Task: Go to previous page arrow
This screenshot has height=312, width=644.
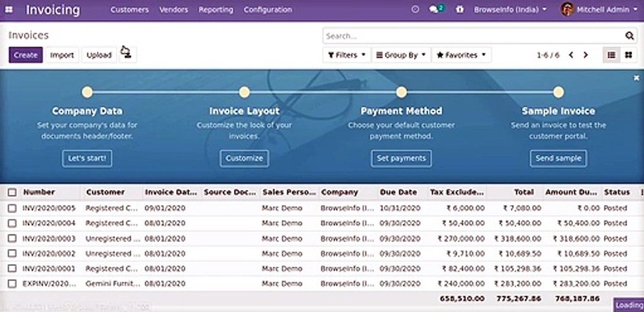Action: click(x=571, y=55)
